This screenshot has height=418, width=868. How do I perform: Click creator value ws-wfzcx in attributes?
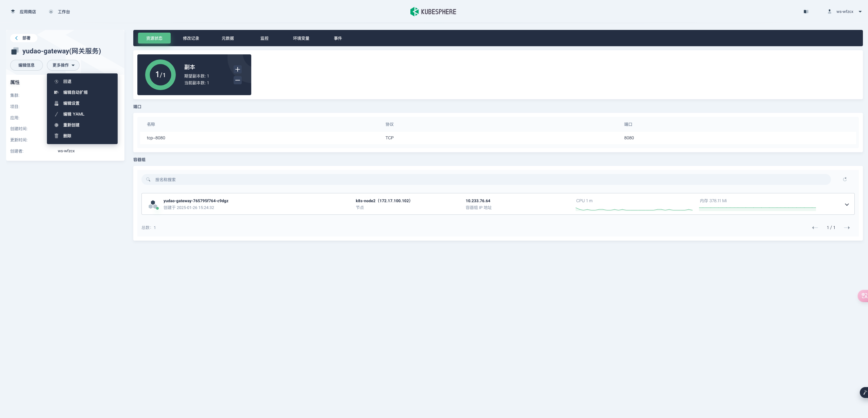pos(66,151)
